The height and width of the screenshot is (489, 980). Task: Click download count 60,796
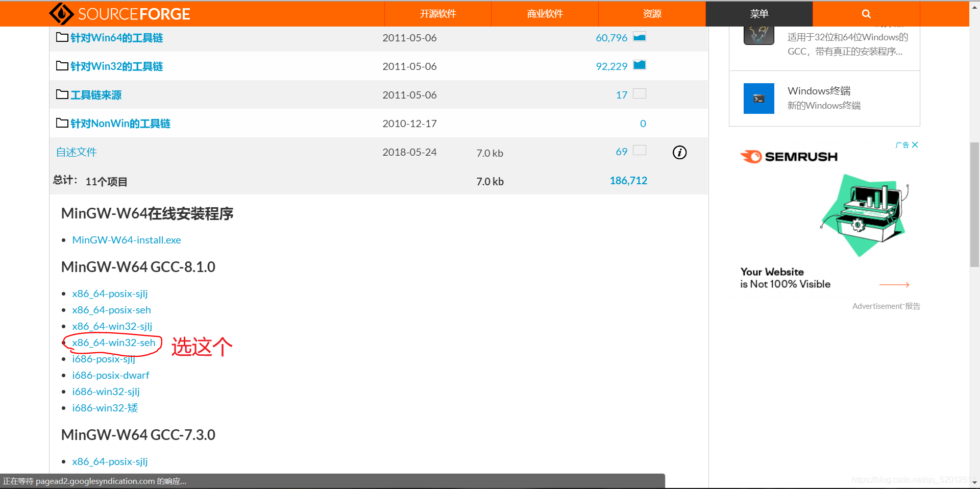pyautogui.click(x=611, y=38)
